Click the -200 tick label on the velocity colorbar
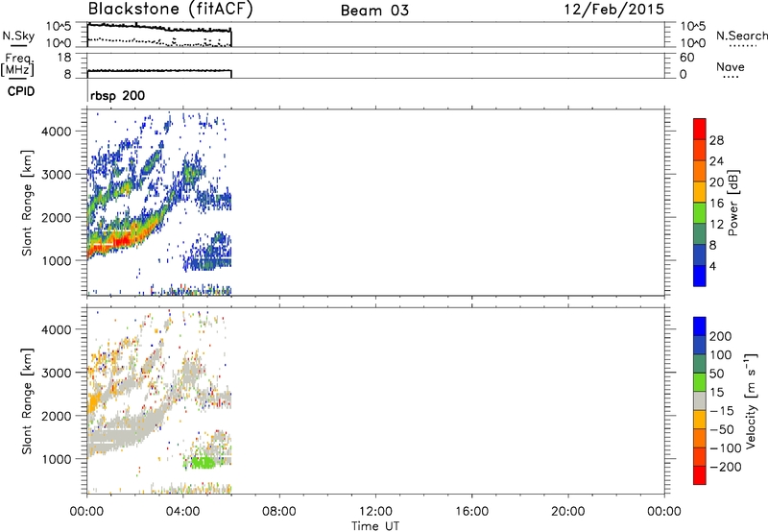Screen dimensions: 768x532 point(726,467)
